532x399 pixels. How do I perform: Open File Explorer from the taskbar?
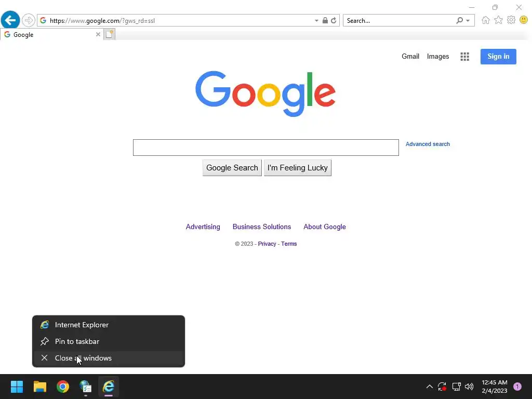click(x=39, y=387)
